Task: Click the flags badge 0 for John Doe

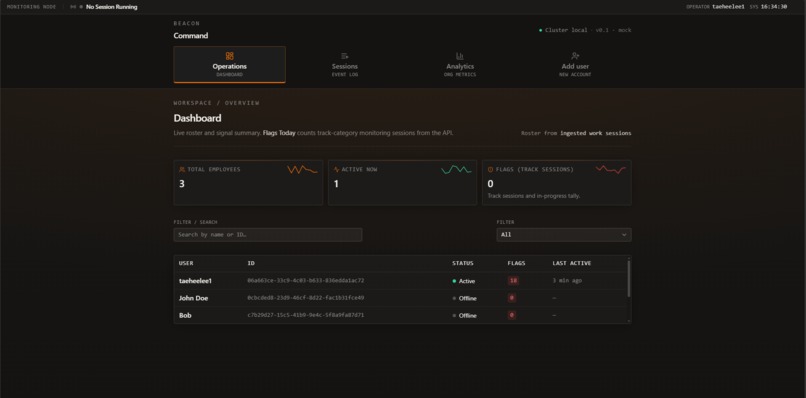Action: 512,298
